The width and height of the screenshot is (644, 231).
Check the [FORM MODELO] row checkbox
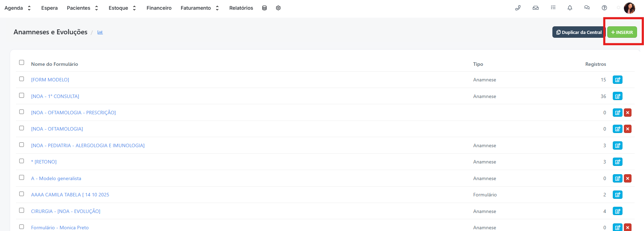[x=22, y=79]
